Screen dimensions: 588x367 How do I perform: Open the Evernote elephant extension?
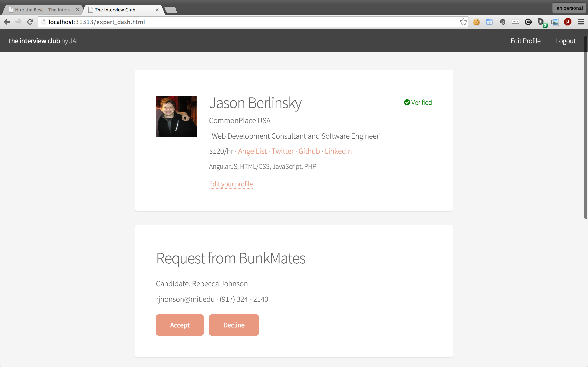tap(502, 22)
